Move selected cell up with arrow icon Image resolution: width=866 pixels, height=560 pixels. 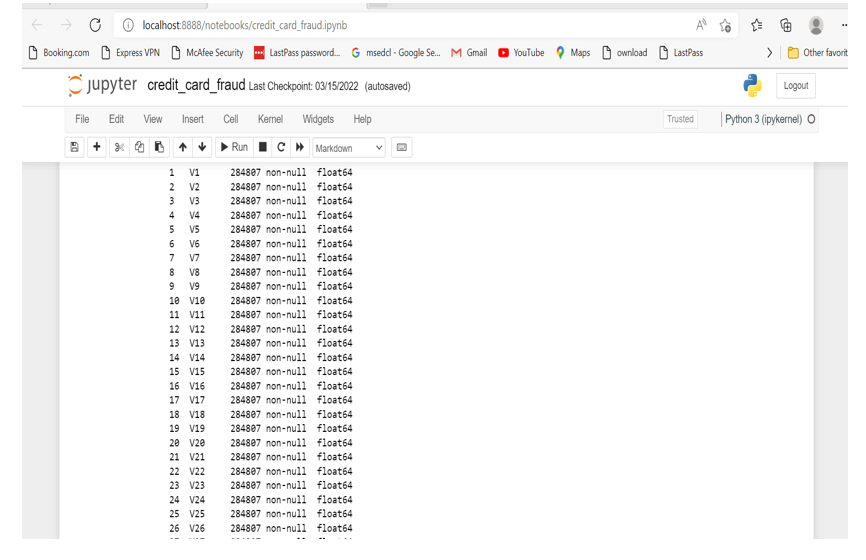tap(182, 147)
